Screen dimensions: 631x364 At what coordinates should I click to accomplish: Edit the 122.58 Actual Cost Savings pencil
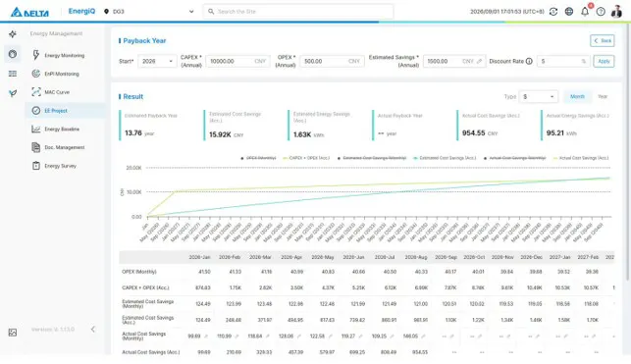(330, 337)
